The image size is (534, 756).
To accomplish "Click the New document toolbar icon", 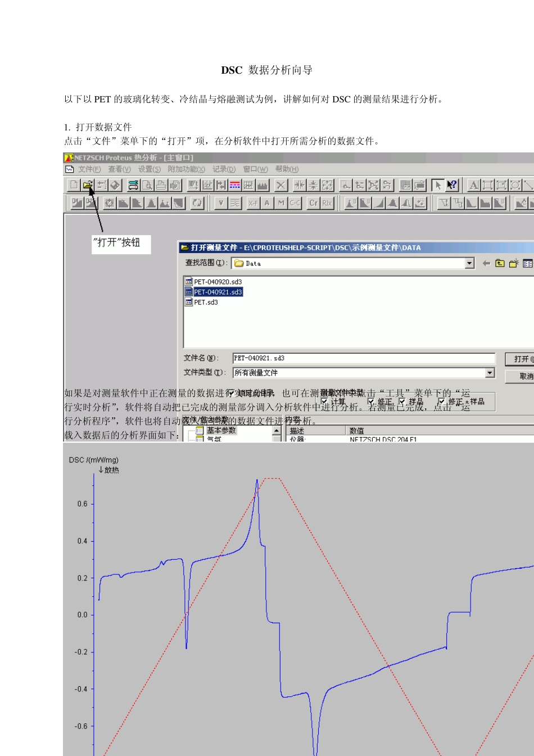I will click(74, 184).
